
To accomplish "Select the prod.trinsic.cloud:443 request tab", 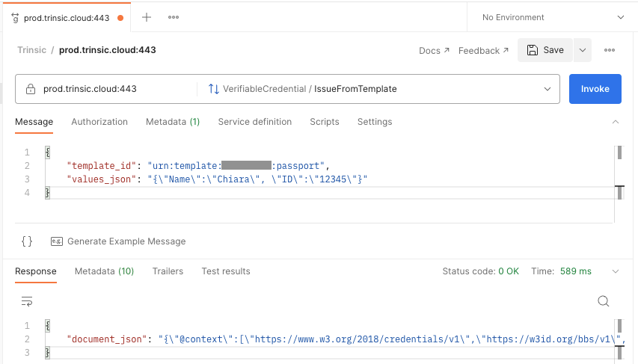I will click(x=67, y=17).
